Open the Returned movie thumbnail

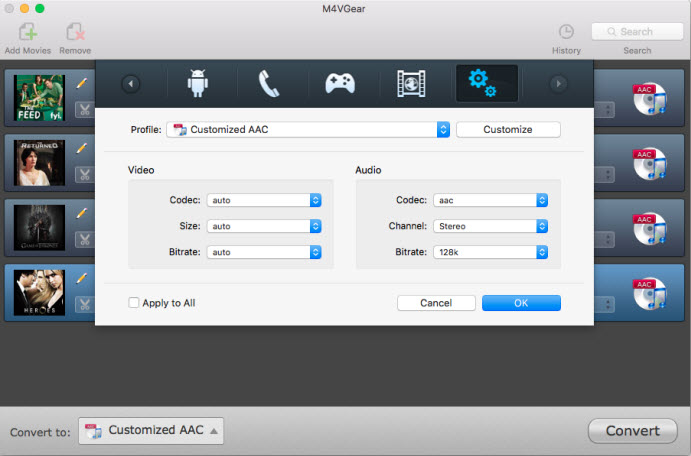coord(39,163)
